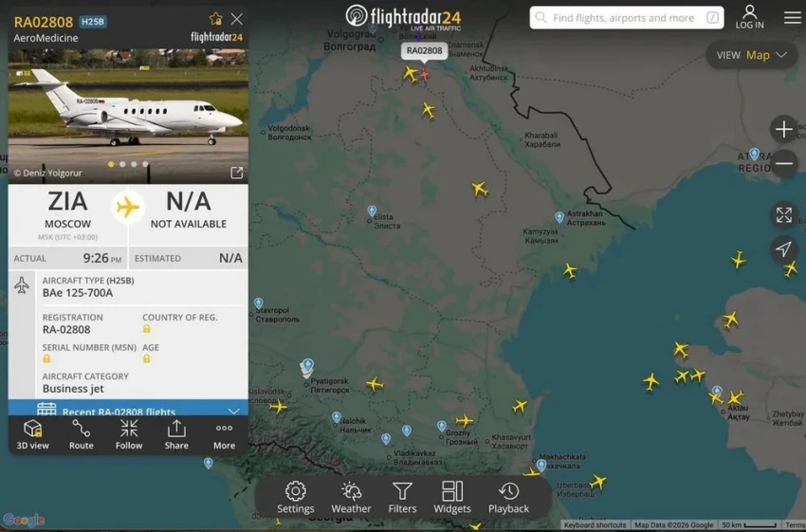This screenshot has height=532, width=806.
Task: Open Playback mode
Action: (x=508, y=497)
